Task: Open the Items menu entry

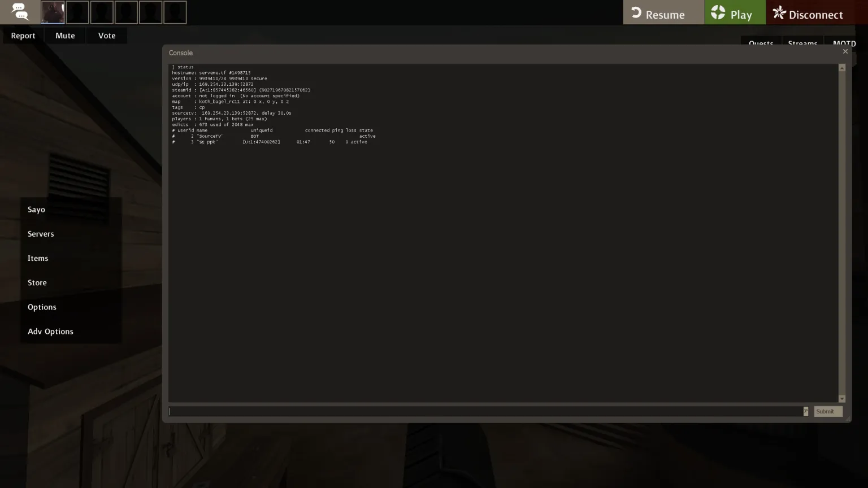Action: pos(38,258)
